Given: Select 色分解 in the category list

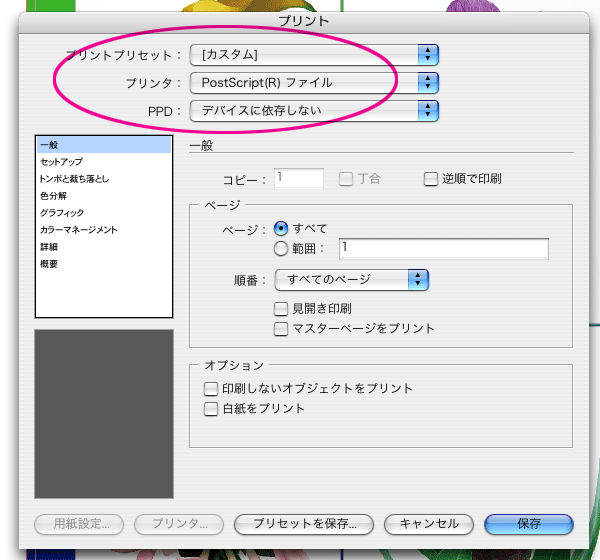Looking at the screenshot, I should 104,196.
